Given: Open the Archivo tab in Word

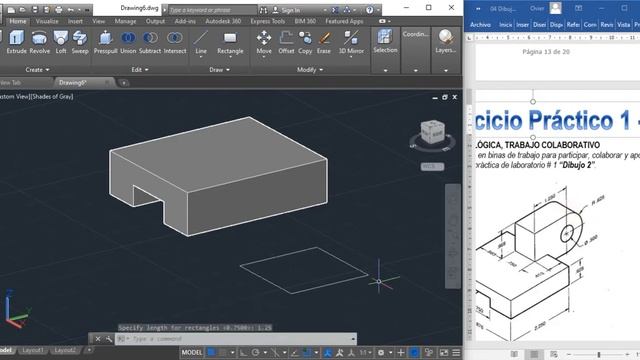Looking at the screenshot, I should click(480, 24).
